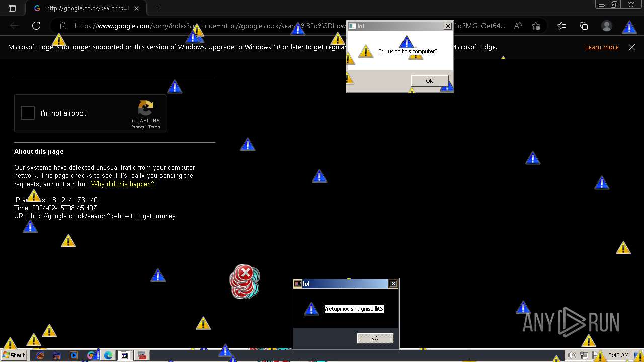Screen dimensions: 644x362
Task: Open the Windows Start menu
Action: point(14,355)
